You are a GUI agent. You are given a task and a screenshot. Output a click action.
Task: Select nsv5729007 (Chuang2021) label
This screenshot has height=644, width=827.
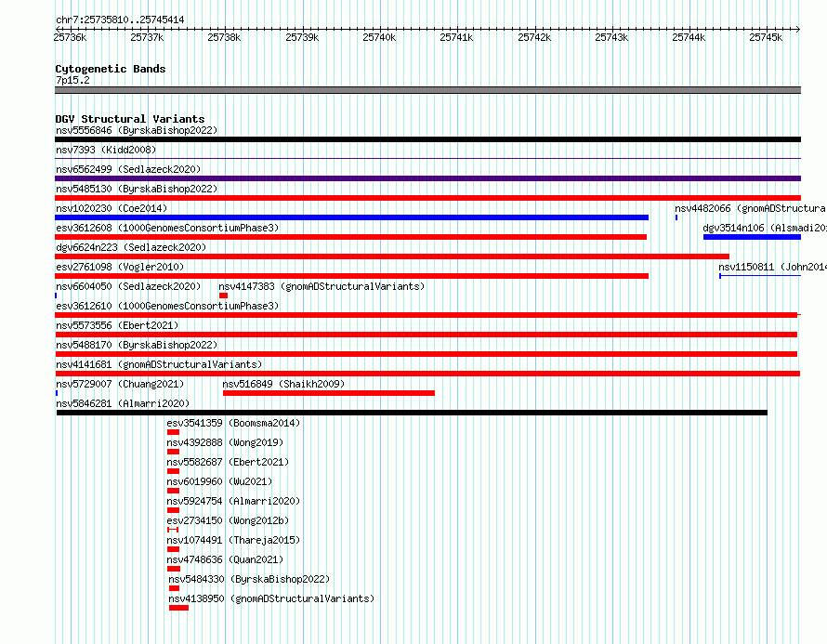[x=120, y=384]
